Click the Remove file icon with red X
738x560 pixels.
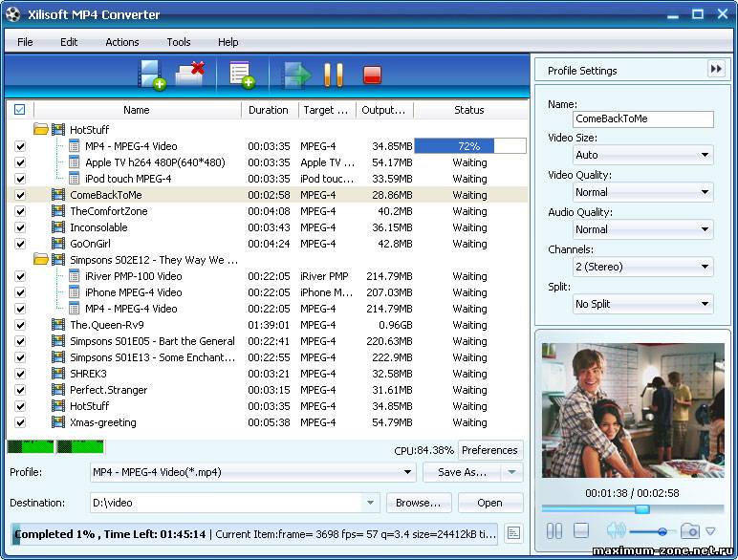(x=190, y=74)
